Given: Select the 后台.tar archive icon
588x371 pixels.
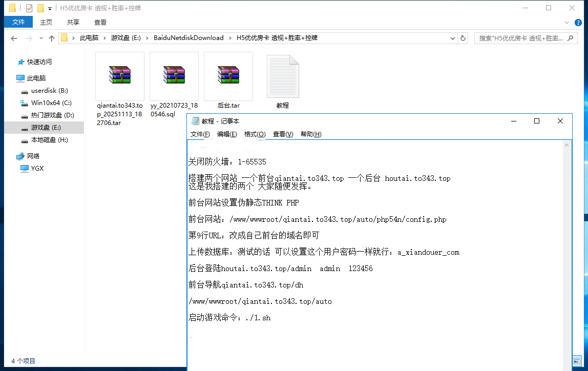Looking at the screenshot, I should tap(228, 75).
